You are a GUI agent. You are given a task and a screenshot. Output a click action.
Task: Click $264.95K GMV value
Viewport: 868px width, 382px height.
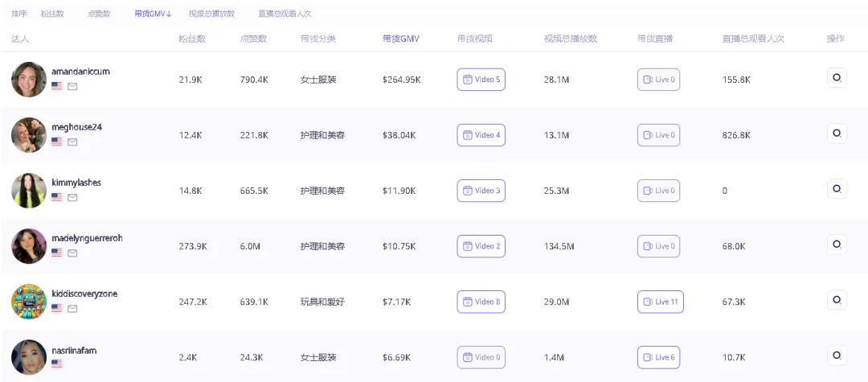pos(401,80)
